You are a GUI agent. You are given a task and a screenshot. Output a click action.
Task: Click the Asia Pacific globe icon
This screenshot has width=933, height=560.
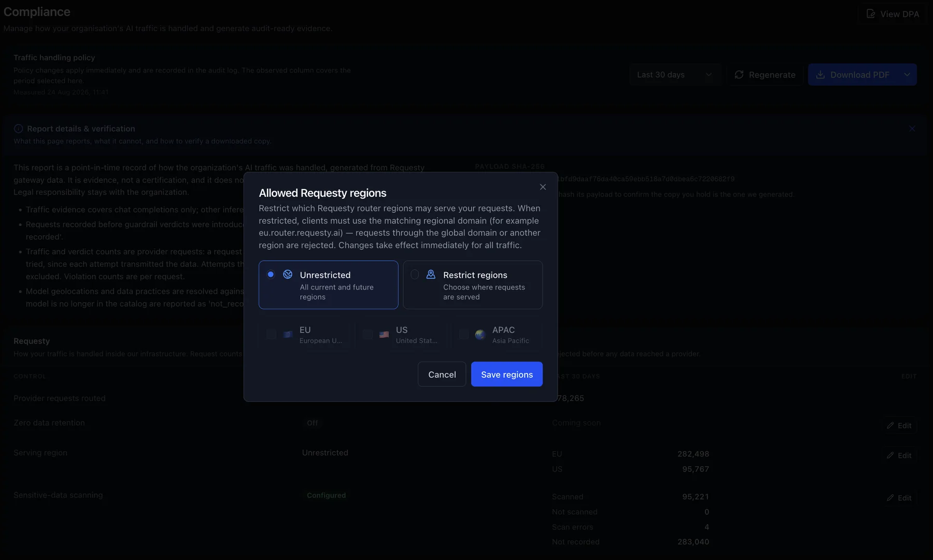(x=480, y=335)
